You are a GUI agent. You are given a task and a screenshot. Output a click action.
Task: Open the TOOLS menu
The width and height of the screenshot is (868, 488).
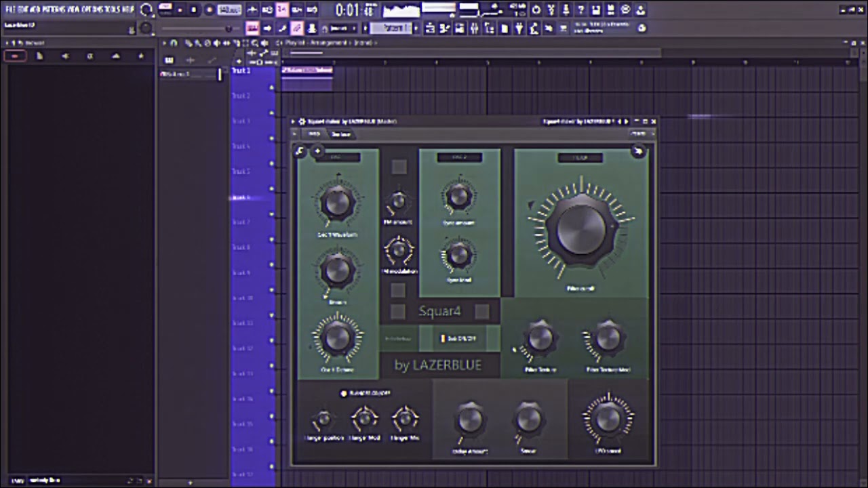point(113,10)
